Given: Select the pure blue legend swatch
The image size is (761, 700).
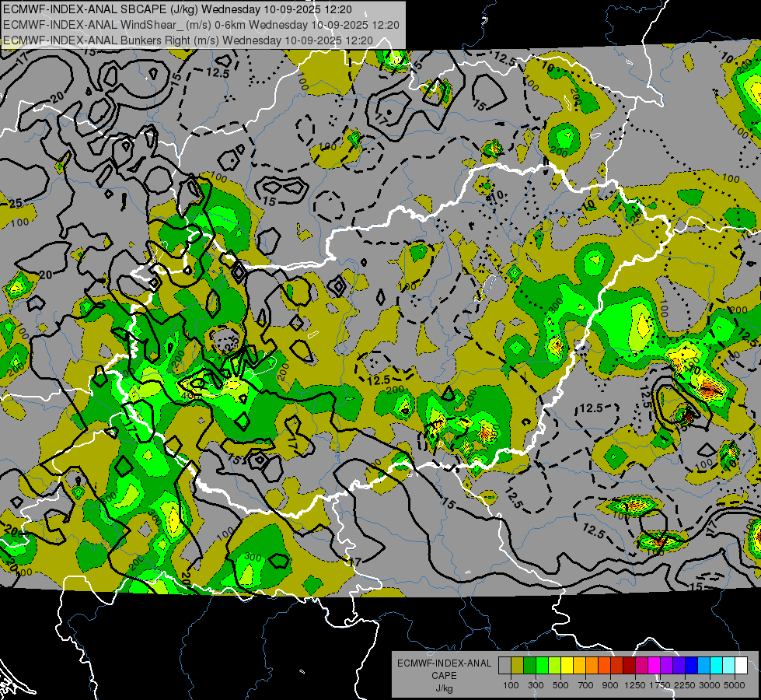Looking at the screenshot, I should click(692, 666).
